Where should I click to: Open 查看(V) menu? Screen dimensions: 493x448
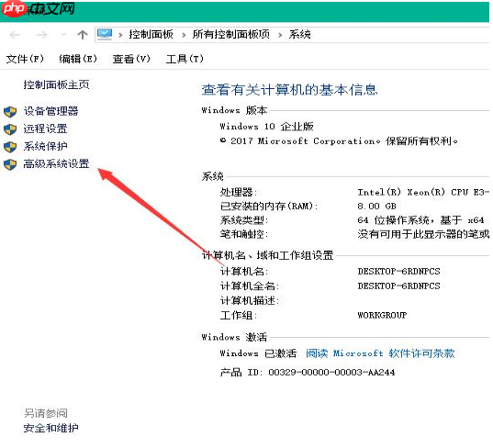pyautogui.click(x=131, y=59)
